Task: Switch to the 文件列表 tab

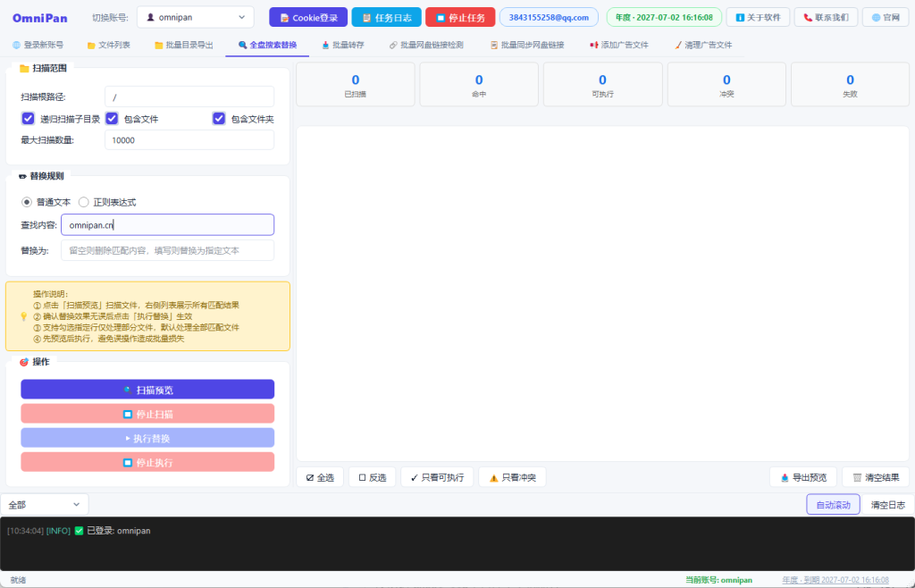Action: 108,45
